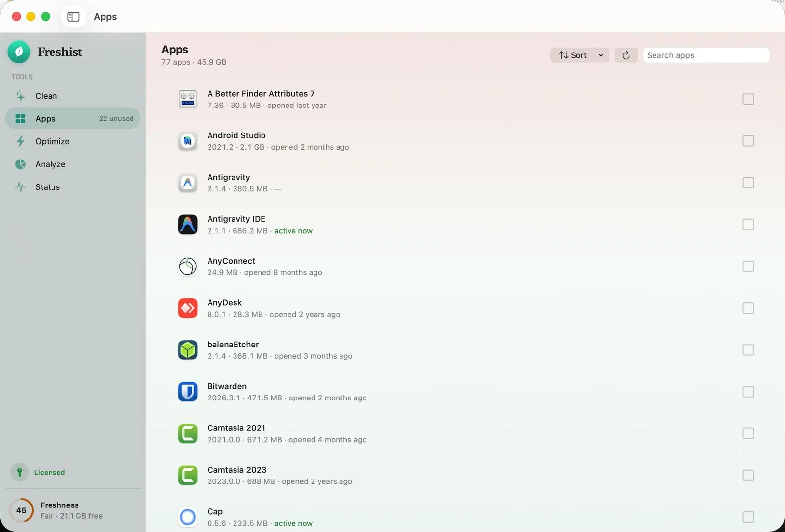Click the A Better Finder Attributes icon

pos(187,99)
